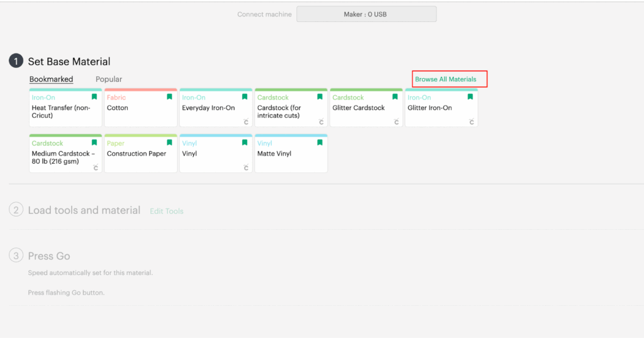The height and width of the screenshot is (338, 644).
Task: Click Cricut logo on Medium Cardstock card
Action: coord(95,167)
